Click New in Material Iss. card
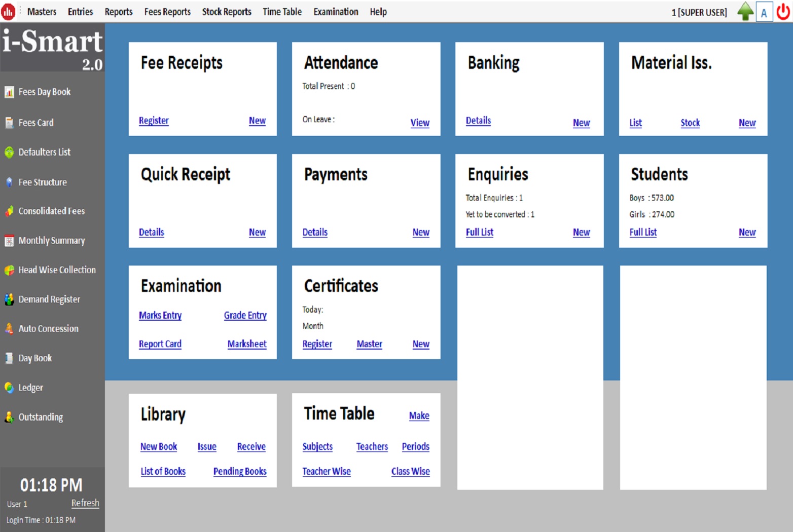Image resolution: width=793 pixels, height=532 pixels. pyautogui.click(x=747, y=123)
